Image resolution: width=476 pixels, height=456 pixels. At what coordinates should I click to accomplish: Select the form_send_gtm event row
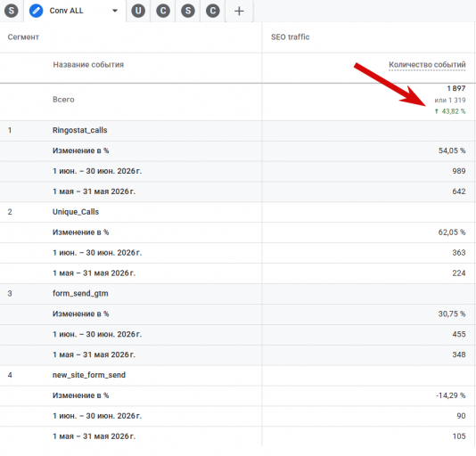[x=238, y=294]
